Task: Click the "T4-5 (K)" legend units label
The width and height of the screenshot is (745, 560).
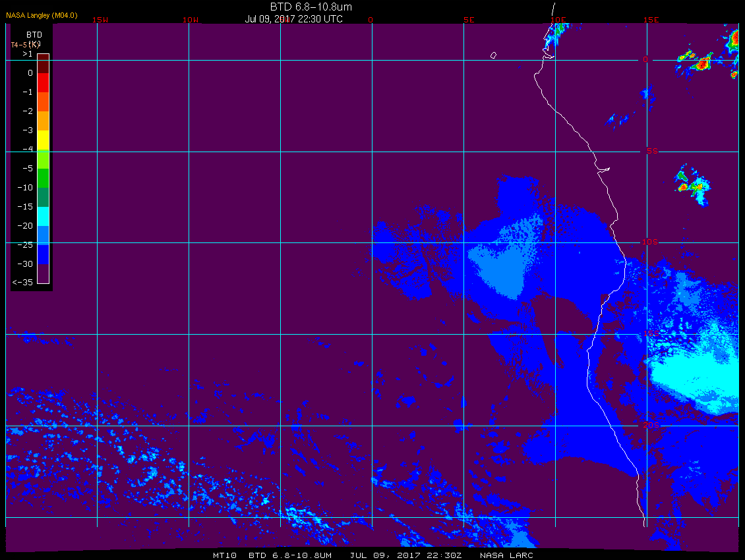Action: (26, 45)
